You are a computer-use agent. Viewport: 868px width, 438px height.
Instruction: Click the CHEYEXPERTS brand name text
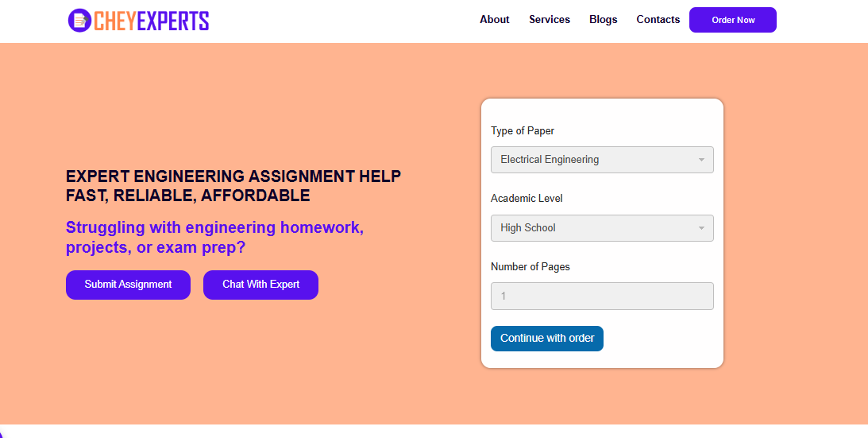point(151,21)
